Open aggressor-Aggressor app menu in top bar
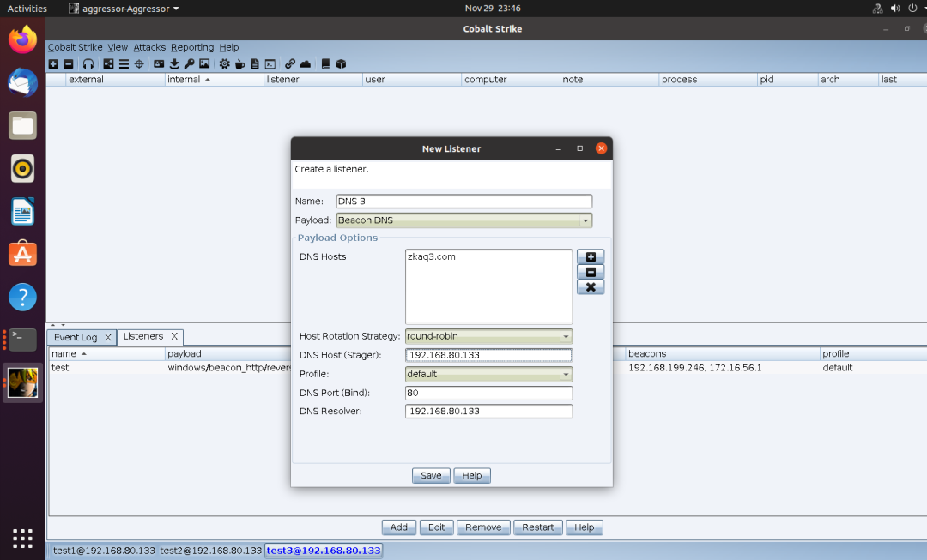This screenshot has height=560, width=927. point(124,9)
